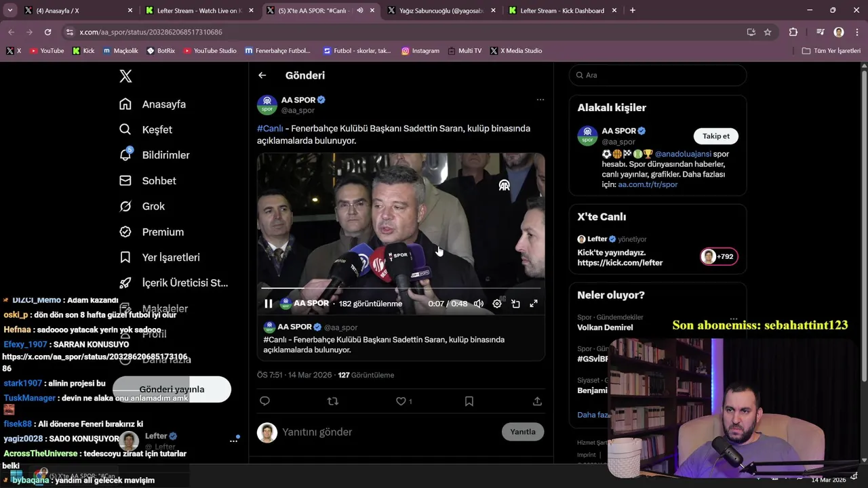Open the Volkan Demirel trending topic

[x=605, y=327]
